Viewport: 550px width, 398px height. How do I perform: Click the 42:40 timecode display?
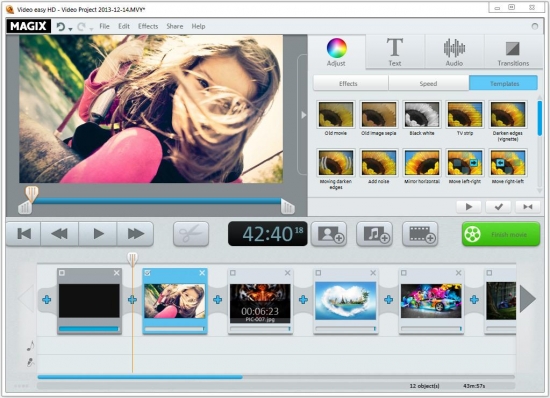click(x=268, y=234)
